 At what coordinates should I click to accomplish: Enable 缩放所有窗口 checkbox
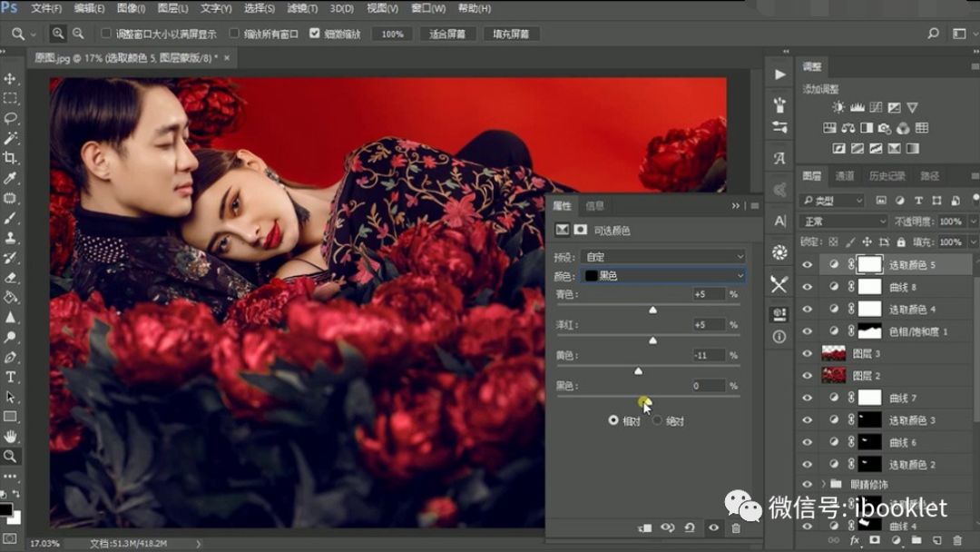(235, 34)
